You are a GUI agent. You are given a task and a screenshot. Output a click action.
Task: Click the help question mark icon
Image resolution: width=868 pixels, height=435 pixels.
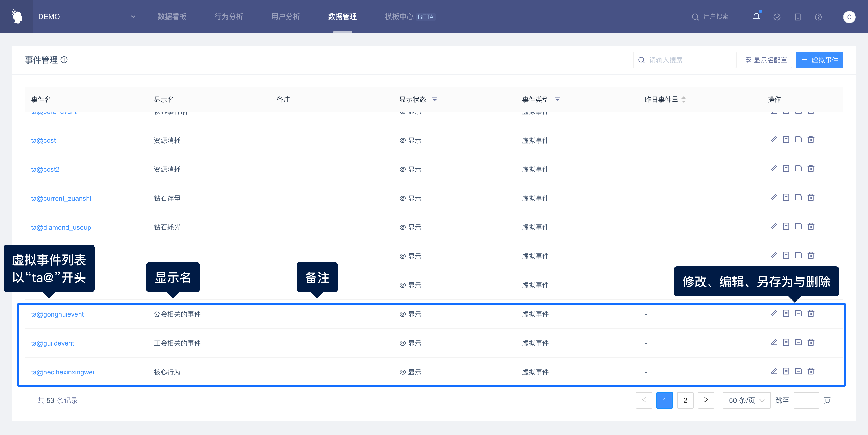[x=818, y=17]
